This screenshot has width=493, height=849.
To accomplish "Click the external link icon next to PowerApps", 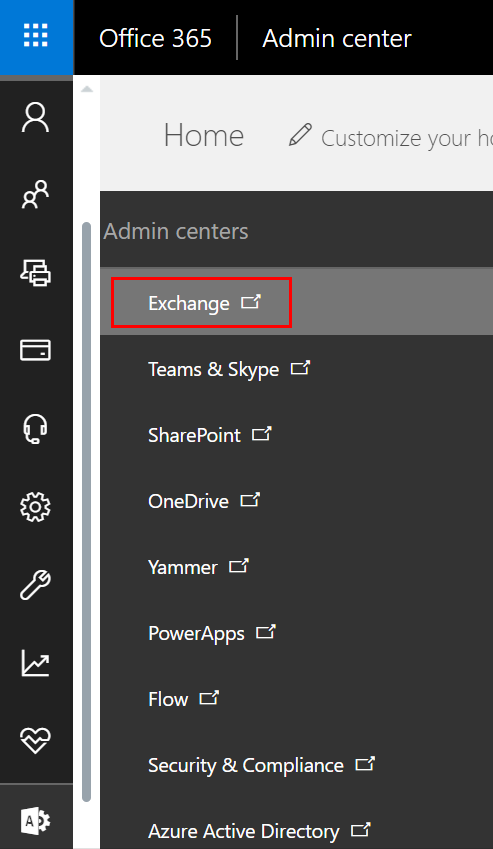I will coord(266,632).
